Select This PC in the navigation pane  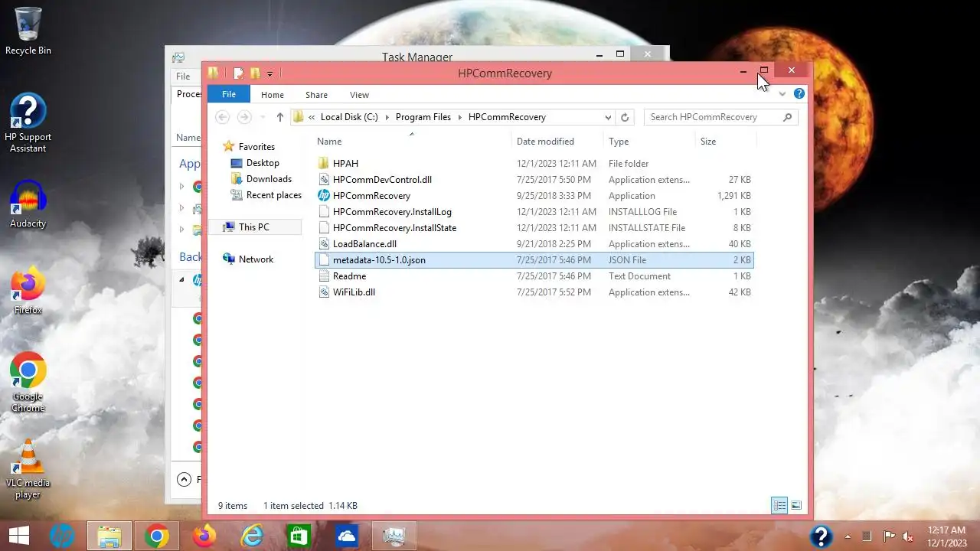coord(253,227)
